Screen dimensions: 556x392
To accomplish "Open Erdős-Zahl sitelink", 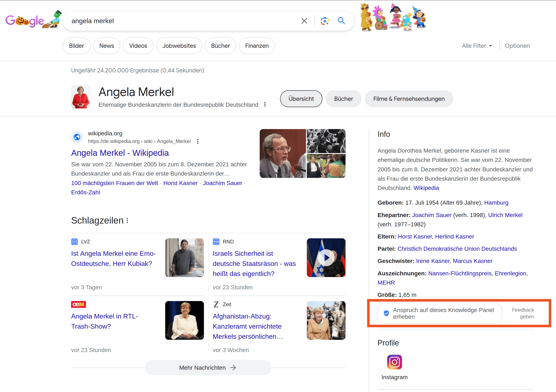I will (85, 192).
